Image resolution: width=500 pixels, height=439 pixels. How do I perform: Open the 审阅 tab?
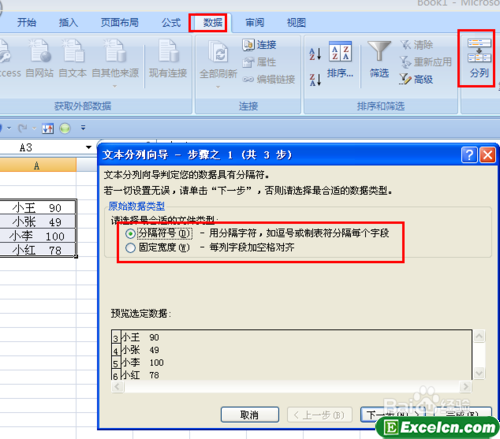click(x=255, y=23)
